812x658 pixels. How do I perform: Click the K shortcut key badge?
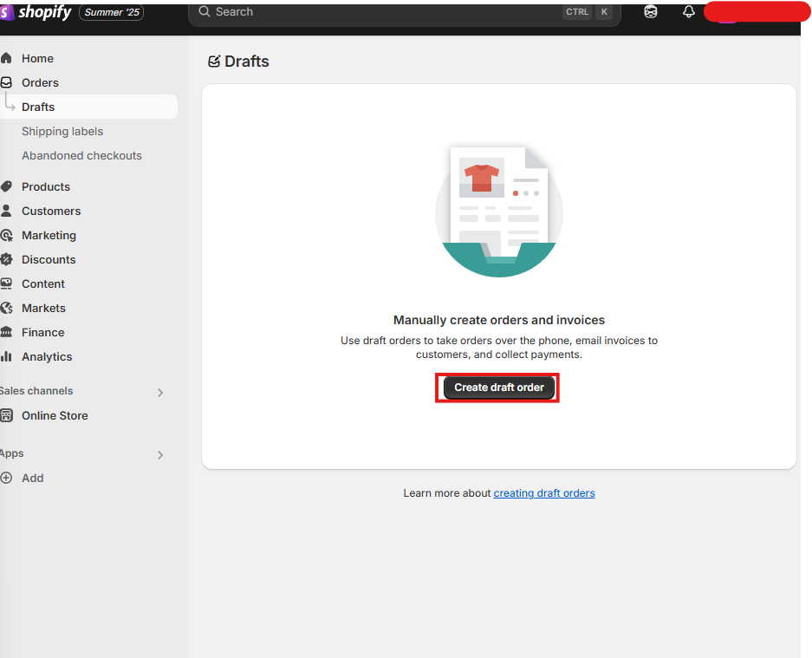[604, 12]
